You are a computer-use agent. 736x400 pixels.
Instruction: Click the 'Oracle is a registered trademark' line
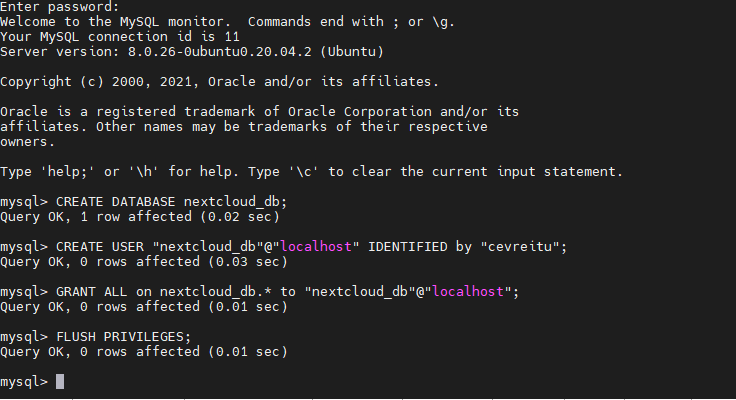(260, 112)
